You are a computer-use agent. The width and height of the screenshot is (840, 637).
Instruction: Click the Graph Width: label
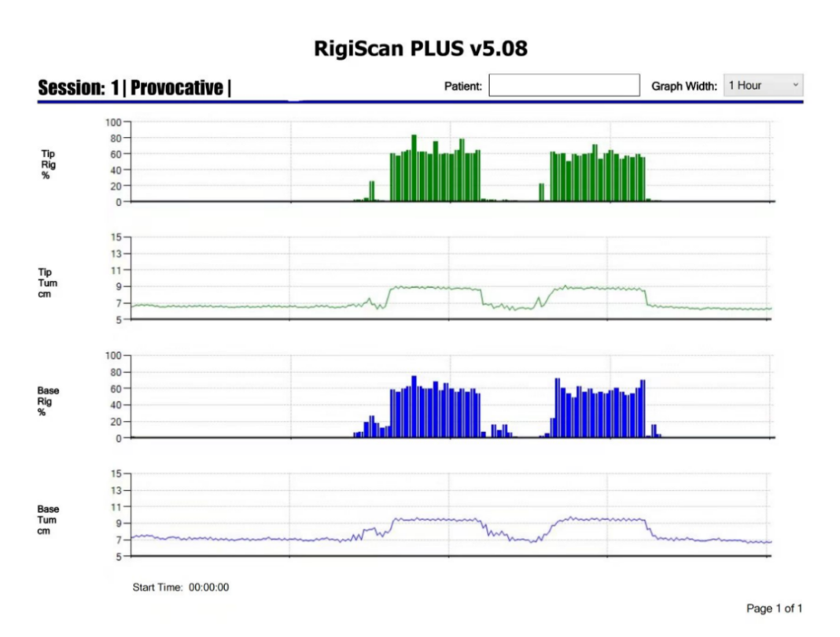pyautogui.click(x=684, y=87)
